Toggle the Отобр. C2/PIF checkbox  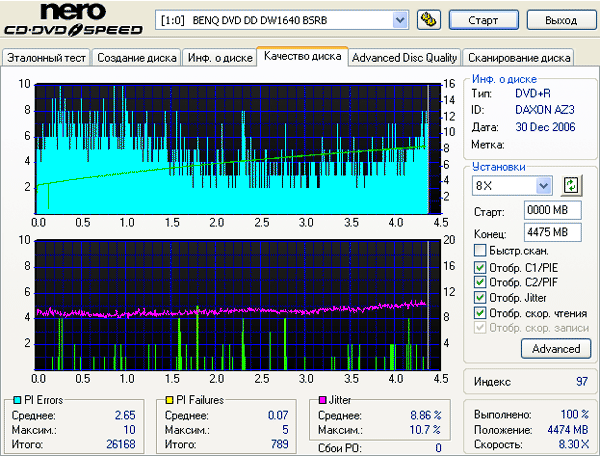click(480, 281)
